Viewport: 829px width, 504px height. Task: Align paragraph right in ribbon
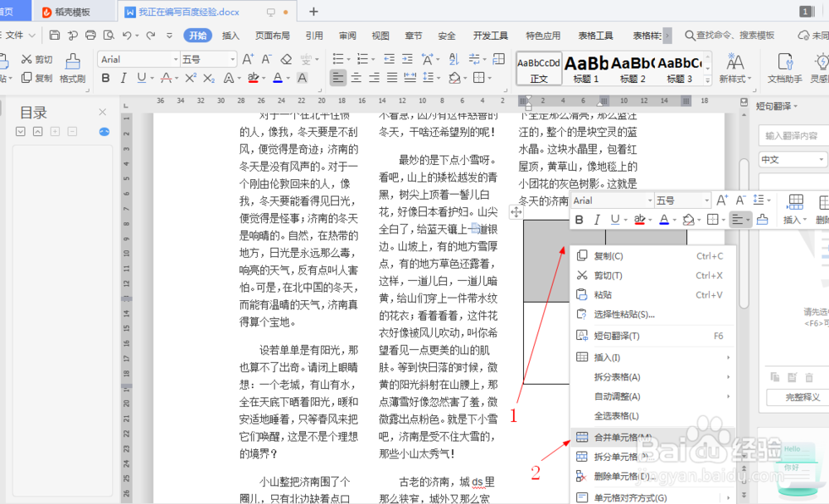coord(375,78)
